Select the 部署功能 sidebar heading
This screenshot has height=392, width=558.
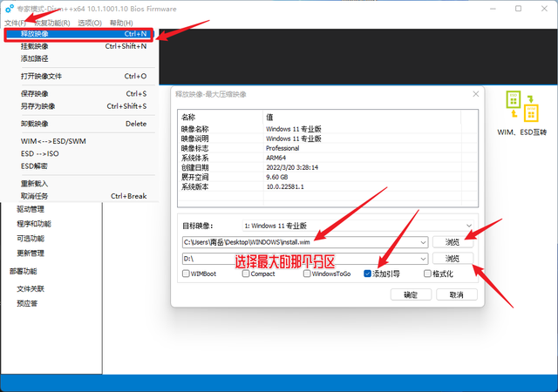[x=24, y=272]
